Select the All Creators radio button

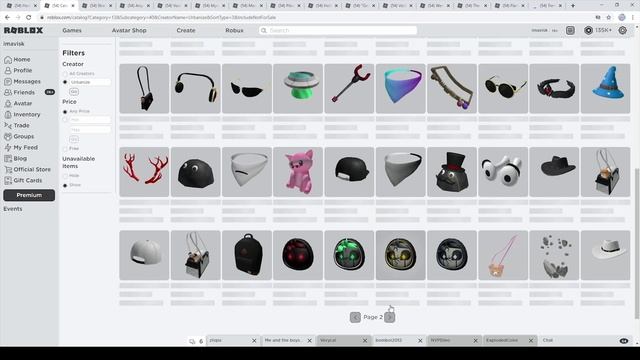65,74
